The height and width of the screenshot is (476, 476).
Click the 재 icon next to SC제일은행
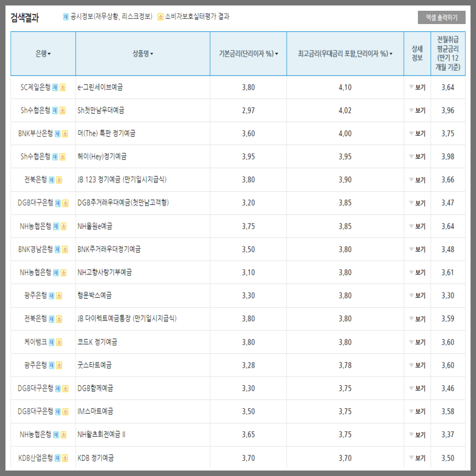coord(55,87)
